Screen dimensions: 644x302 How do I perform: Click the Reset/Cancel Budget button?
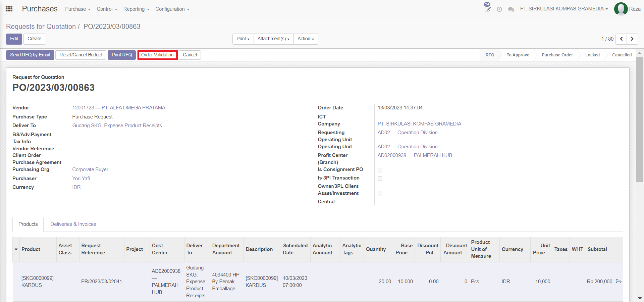coord(81,55)
